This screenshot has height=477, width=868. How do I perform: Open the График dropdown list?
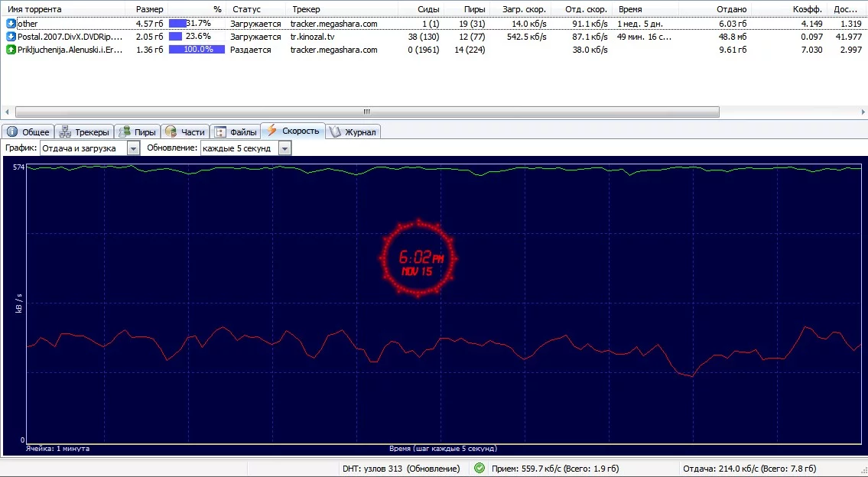(133, 148)
